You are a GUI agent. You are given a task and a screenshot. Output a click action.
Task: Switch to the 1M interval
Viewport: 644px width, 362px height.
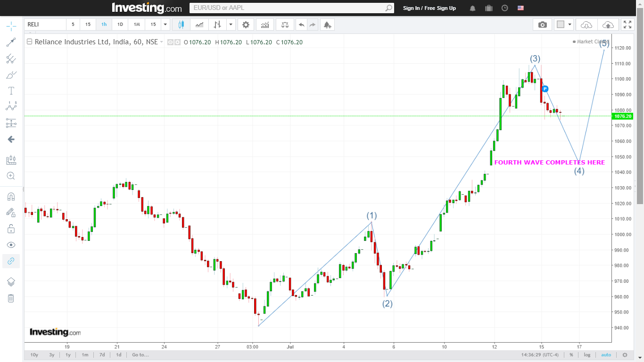[x=137, y=25]
